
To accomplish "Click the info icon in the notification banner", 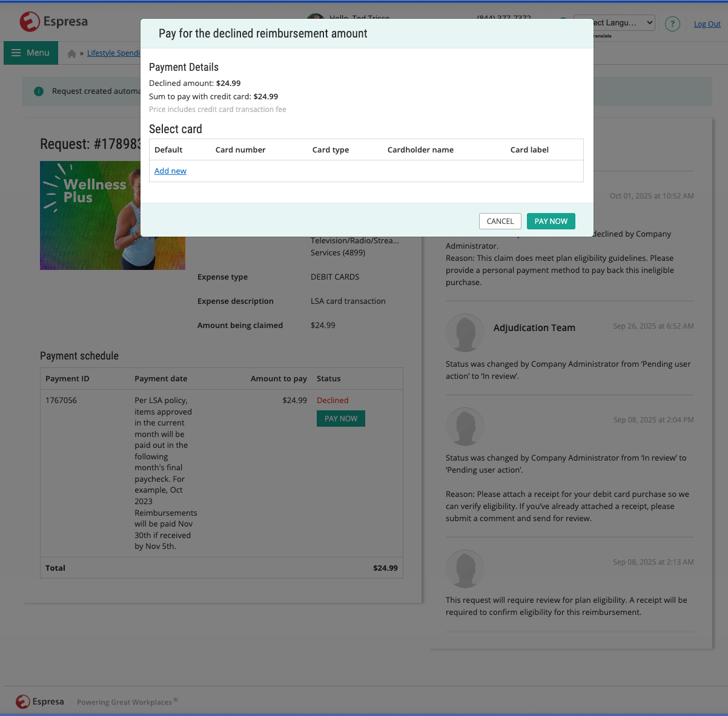I will click(39, 91).
